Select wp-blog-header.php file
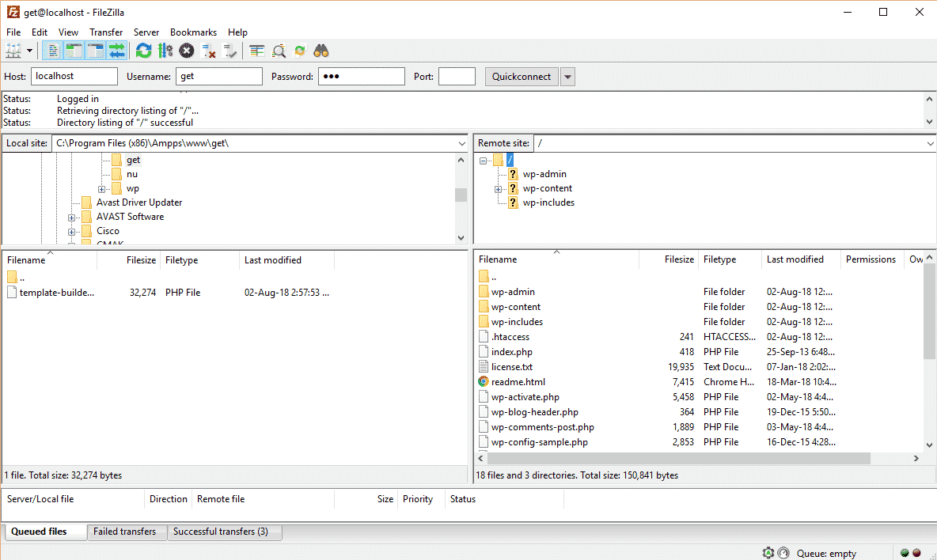937x560 pixels. (x=535, y=412)
